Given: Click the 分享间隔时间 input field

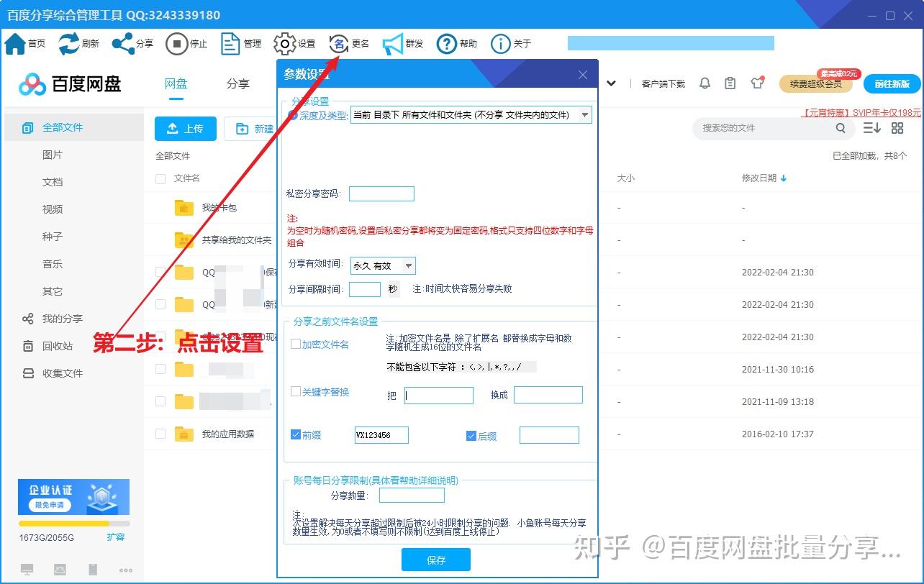Looking at the screenshot, I should (x=365, y=289).
